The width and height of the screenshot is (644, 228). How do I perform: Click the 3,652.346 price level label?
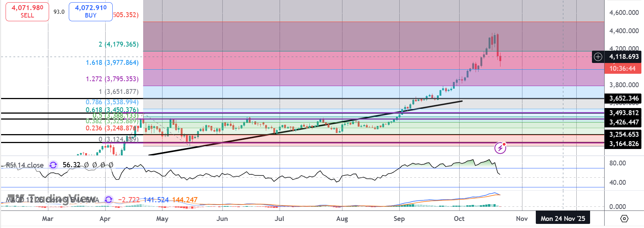[624, 98]
